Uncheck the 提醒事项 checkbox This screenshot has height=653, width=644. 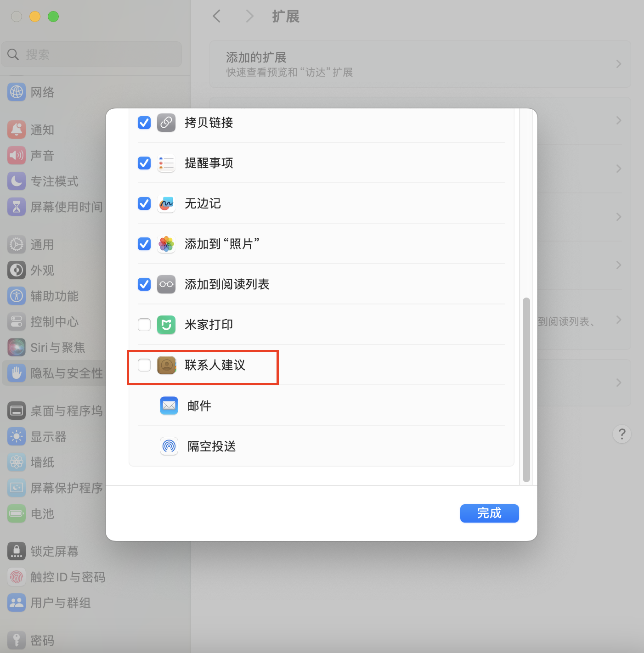pyautogui.click(x=144, y=163)
